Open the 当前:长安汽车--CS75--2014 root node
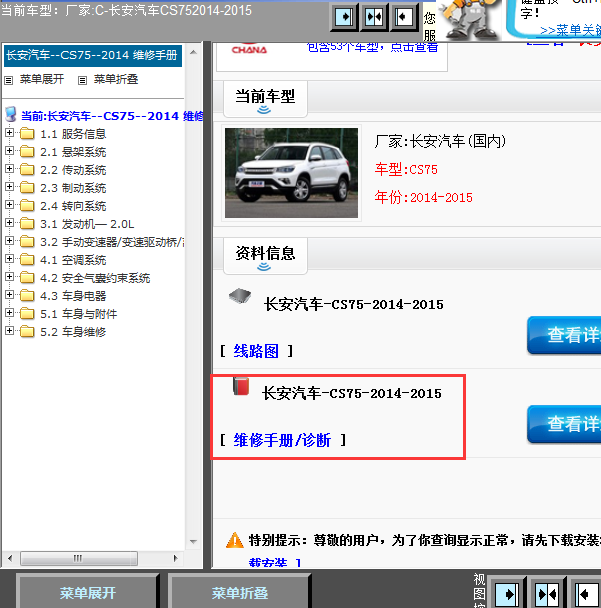Viewport: 601px width, 608px height. pyautogui.click(x=112, y=116)
